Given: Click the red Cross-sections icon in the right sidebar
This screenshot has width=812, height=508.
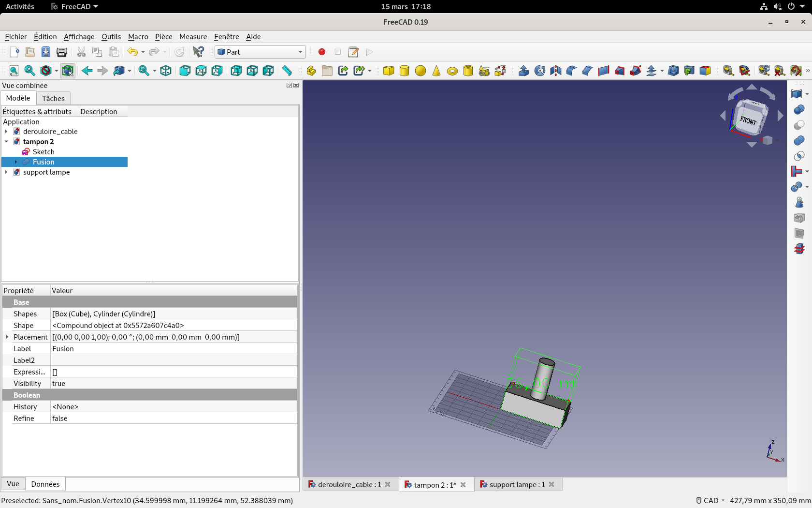Looking at the screenshot, I should [799, 249].
